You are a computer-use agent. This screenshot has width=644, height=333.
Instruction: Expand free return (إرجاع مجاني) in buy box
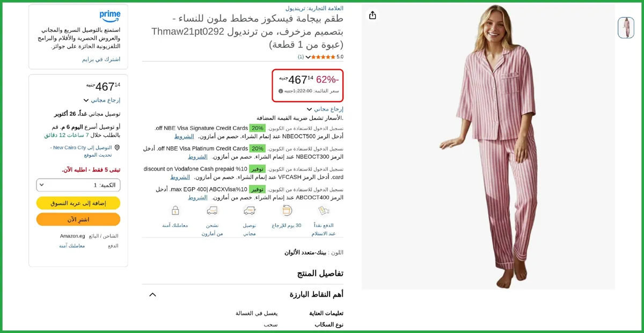click(x=102, y=100)
